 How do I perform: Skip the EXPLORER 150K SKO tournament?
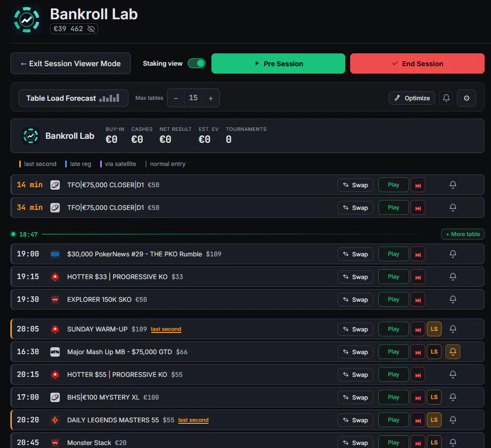click(x=418, y=300)
